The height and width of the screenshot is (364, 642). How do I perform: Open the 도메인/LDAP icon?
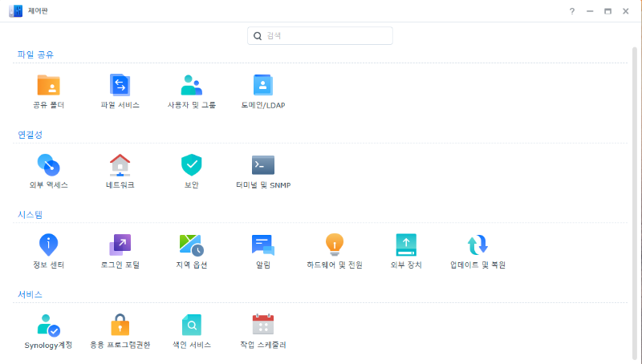(263, 85)
